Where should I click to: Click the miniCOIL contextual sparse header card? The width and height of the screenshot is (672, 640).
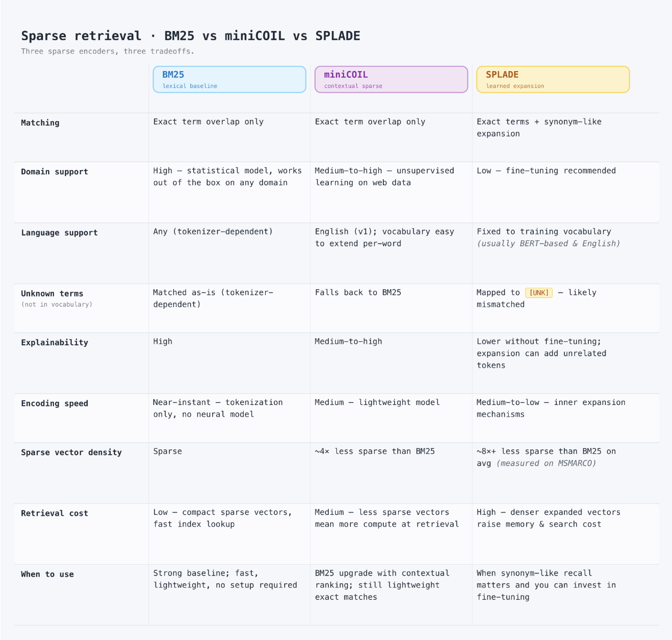pyautogui.click(x=391, y=79)
